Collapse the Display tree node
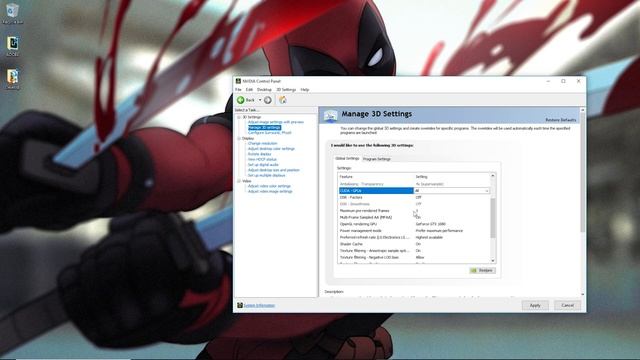Image resolution: width=640 pixels, height=360 pixels. [239, 139]
